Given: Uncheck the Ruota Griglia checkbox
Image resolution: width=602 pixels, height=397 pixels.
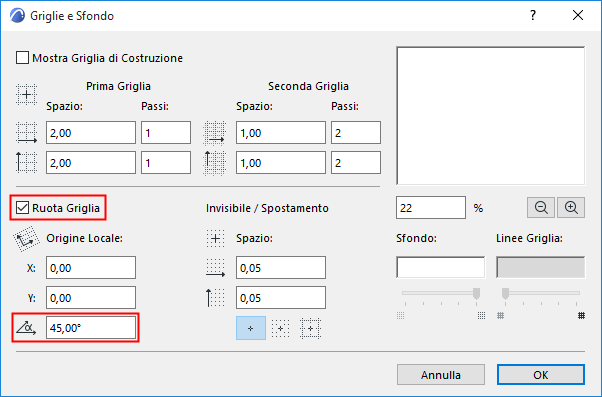Looking at the screenshot, I should point(22,208).
